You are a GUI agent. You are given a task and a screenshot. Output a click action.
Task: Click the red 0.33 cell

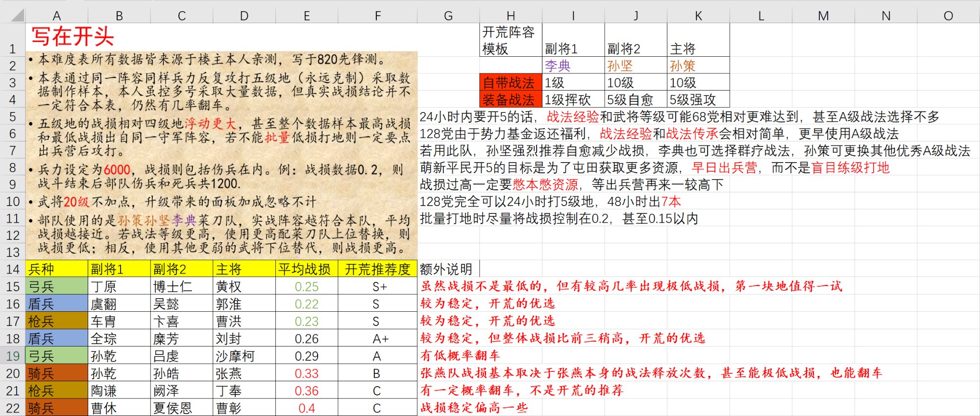307,373
